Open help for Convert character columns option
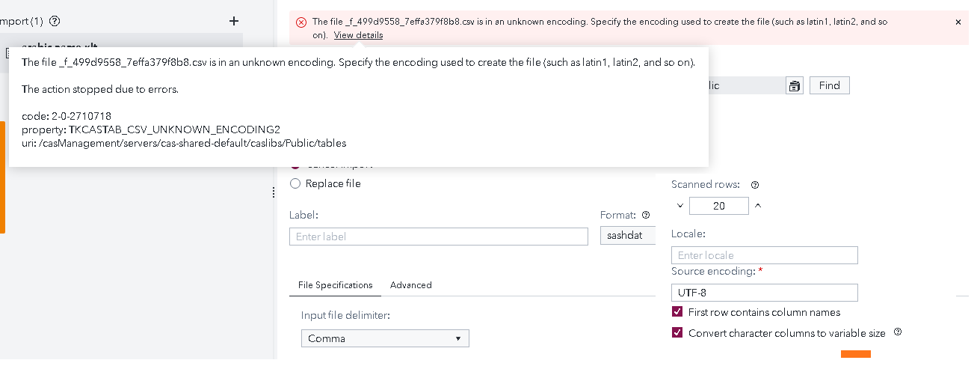The width and height of the screenshot is (980, 375). 898,332
